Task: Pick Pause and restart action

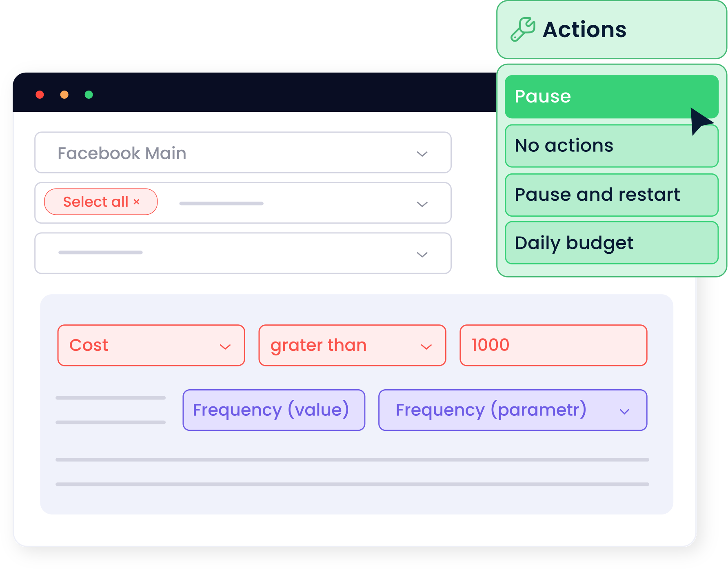Action: pyautogui.click(x=612, y=195)
